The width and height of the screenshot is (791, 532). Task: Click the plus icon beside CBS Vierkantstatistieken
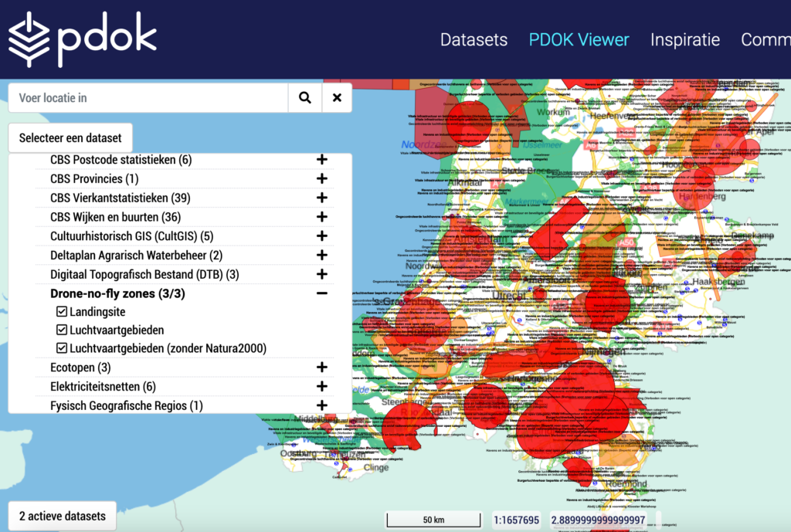[322, 198]
